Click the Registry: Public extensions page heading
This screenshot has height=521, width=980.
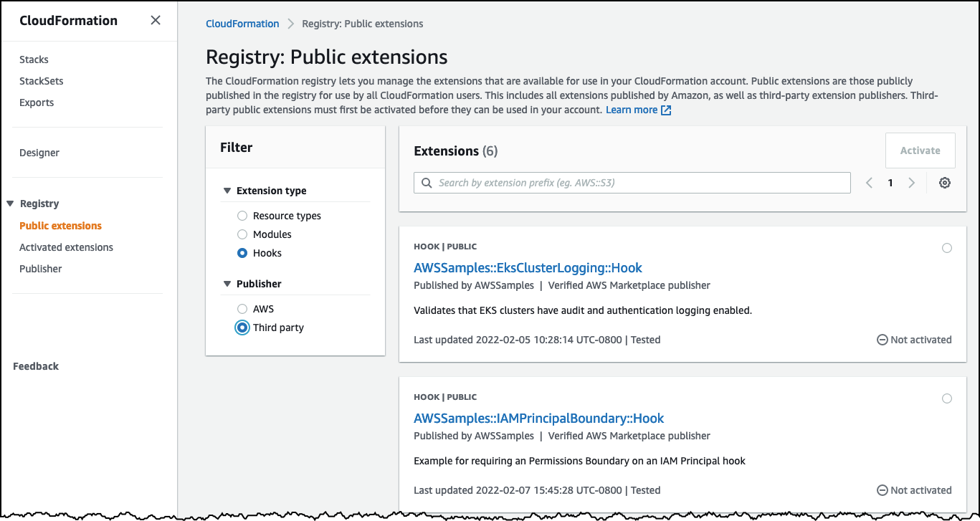327,57
